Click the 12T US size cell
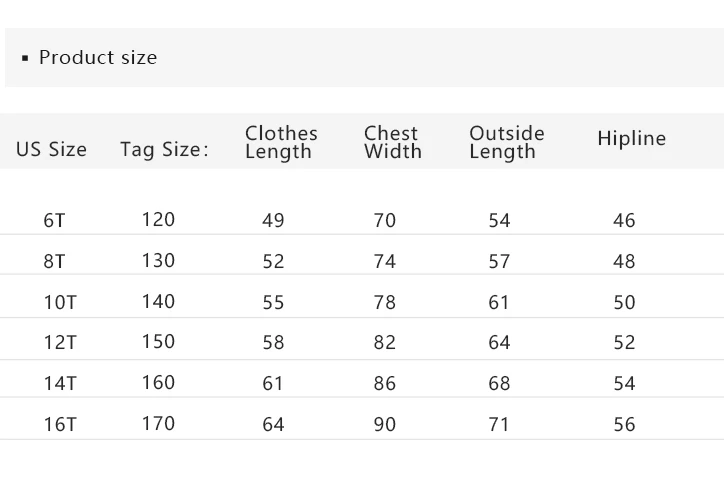The width and height of the screenshot is (724, 498). 59,343
